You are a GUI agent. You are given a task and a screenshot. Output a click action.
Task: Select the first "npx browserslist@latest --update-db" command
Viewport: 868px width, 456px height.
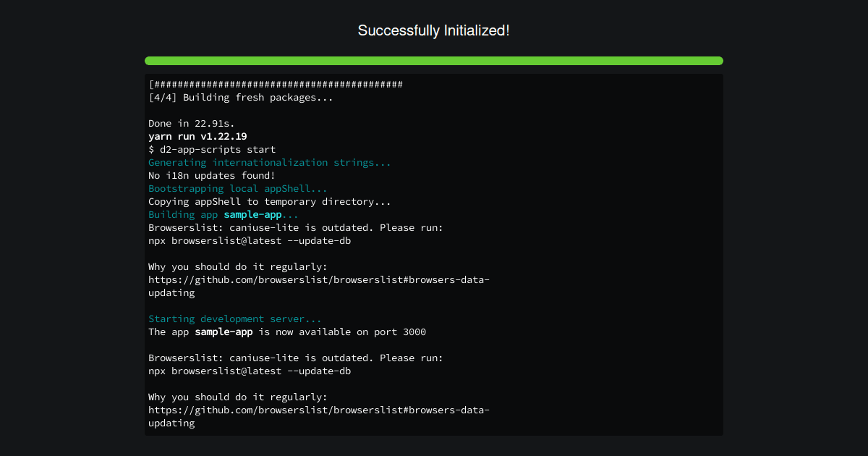[250, 240]
